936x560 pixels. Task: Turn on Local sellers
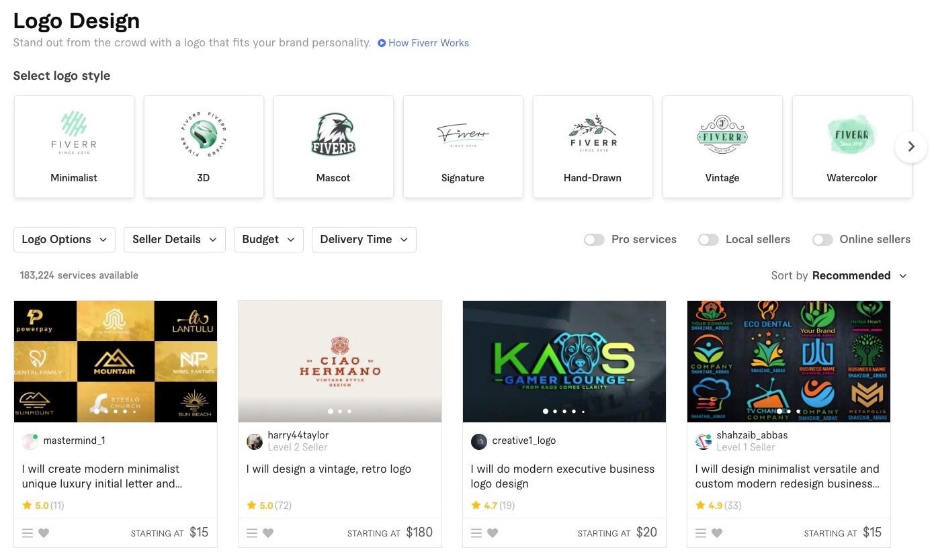[x=708, y=239]
